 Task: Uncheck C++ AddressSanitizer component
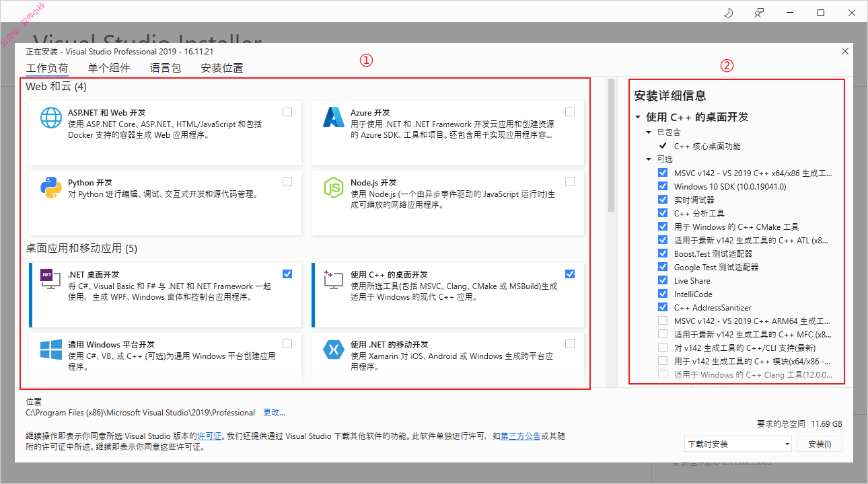[663, 307]
